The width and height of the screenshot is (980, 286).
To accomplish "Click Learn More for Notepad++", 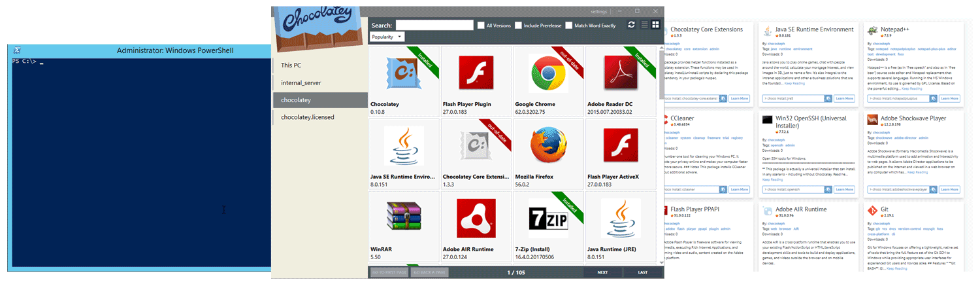I will (x=949, y=99).
